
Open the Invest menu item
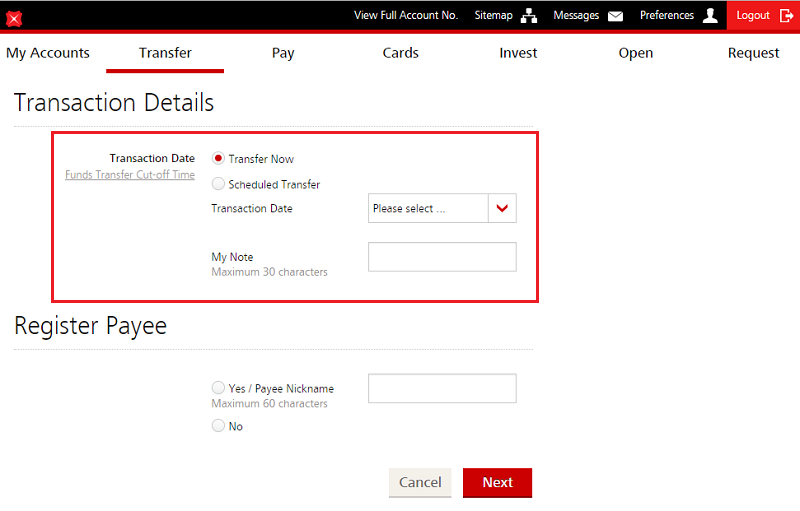click(x=518, y=53)
